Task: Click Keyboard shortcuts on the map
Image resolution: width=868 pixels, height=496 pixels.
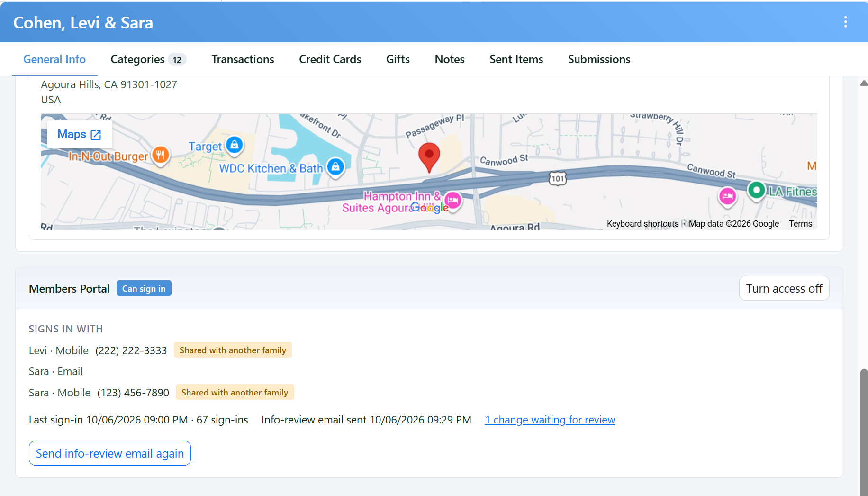Action: (x=642, y=224)
